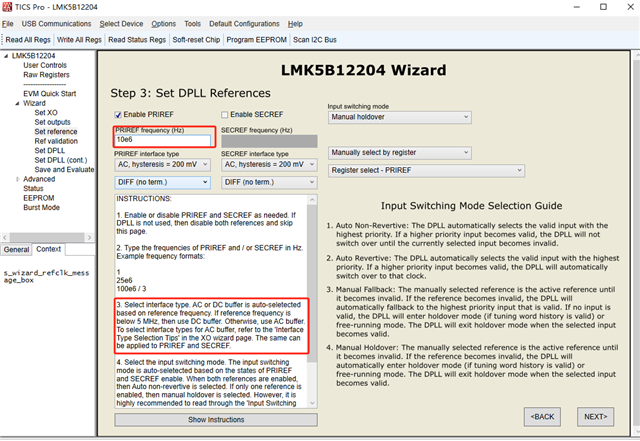Screen dimensions: 640x441
Task: Open the Ref validation wizard page
Action: 56,141
